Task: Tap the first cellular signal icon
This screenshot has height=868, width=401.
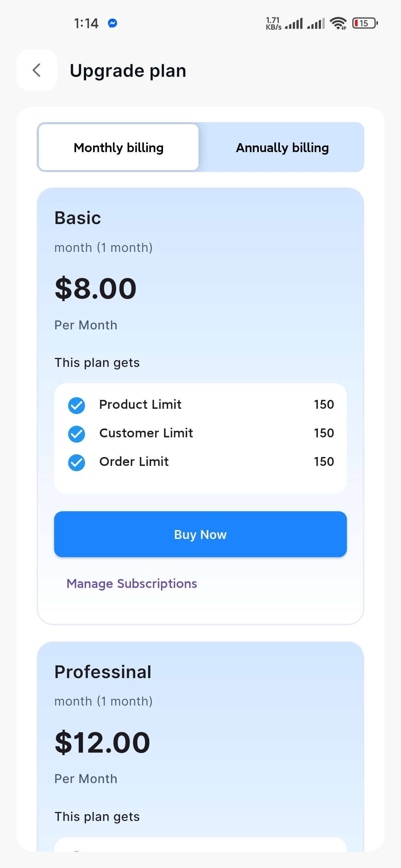Action: pyautogui.click(x=294, y=24)
